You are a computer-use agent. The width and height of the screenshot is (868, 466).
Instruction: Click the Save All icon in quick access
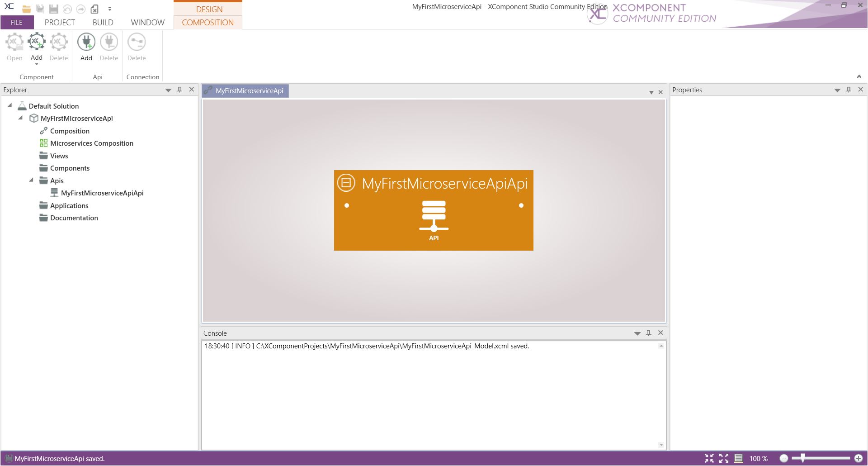pyautogui.click(x=40, y=9)
